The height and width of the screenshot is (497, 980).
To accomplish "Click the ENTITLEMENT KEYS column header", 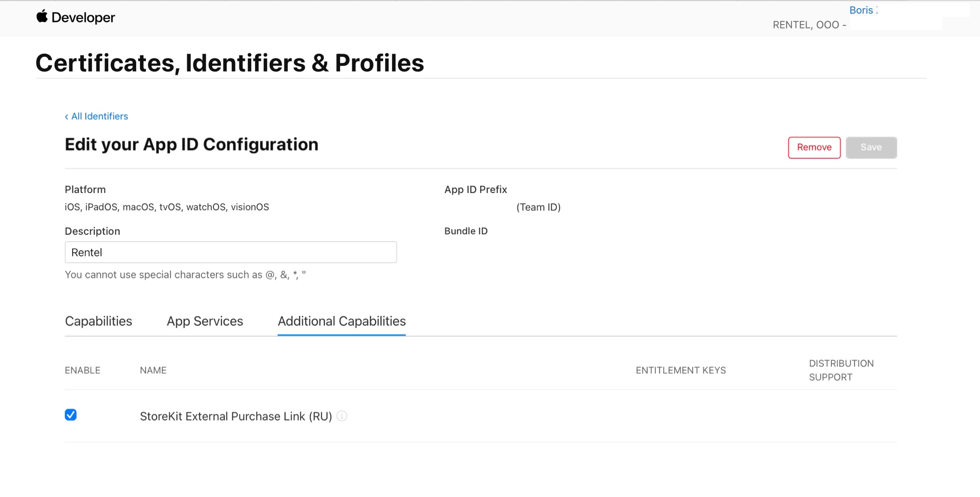I will tap(680, 370).
